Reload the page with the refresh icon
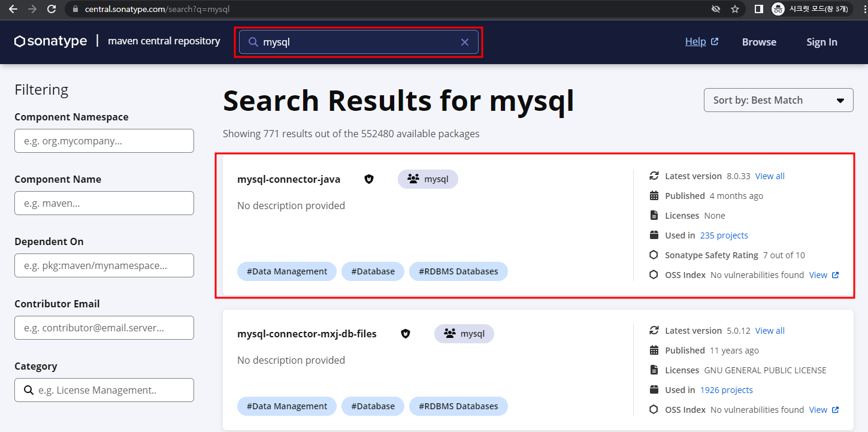The image size is (868, 432). tap(52, 9)
